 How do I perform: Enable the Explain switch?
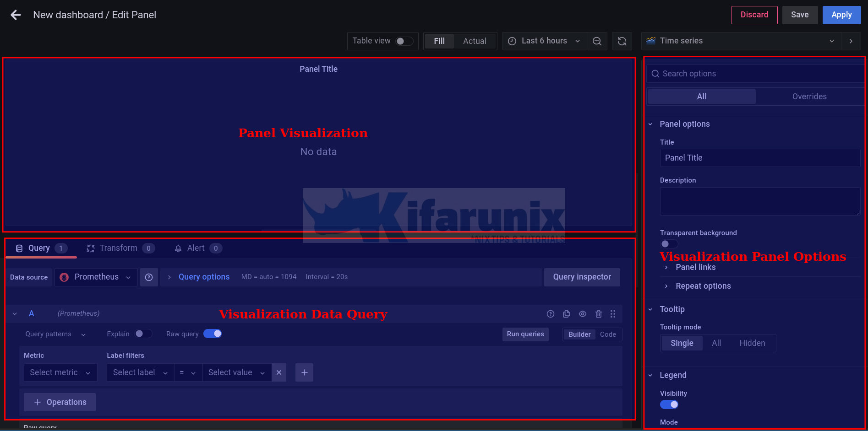(x=143, y=334)
